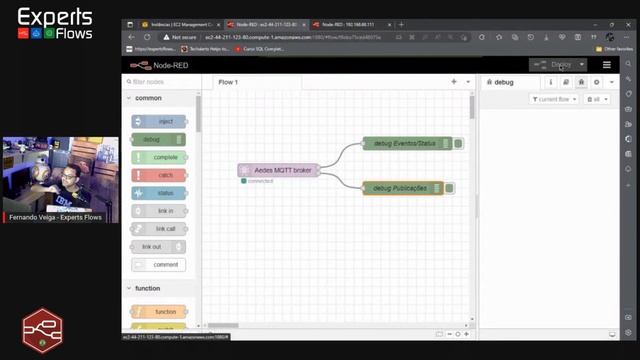Select the Aedes MQTT broker node
Screen dimensions: 640x360
coord(278,170)
